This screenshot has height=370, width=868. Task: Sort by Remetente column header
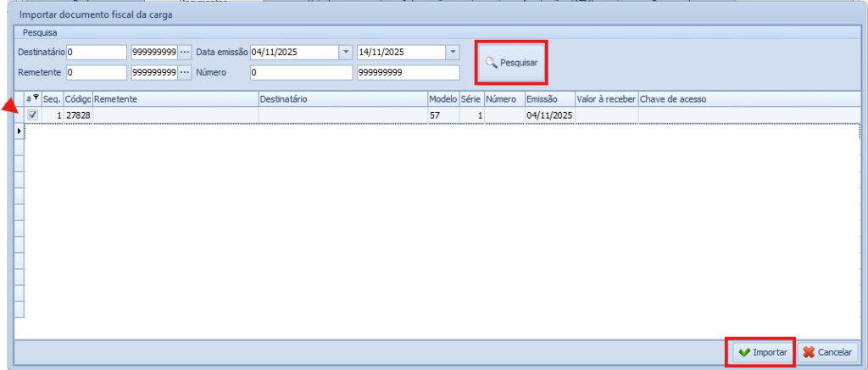click(175, 99)
